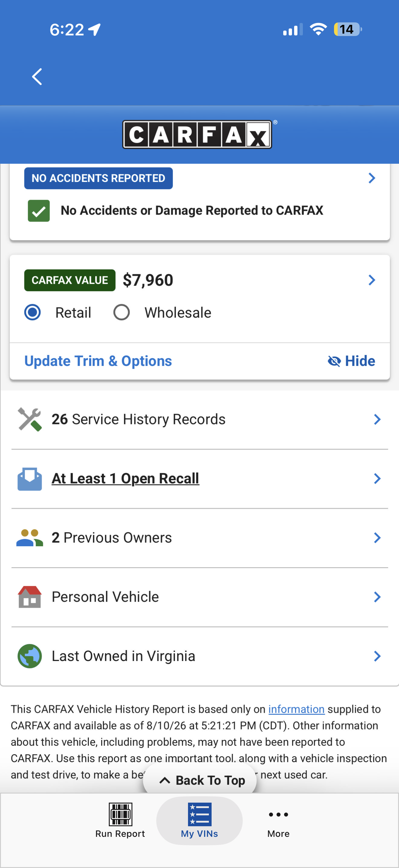Tap the $7,960 value amount
399x868 pixels.
148,280
